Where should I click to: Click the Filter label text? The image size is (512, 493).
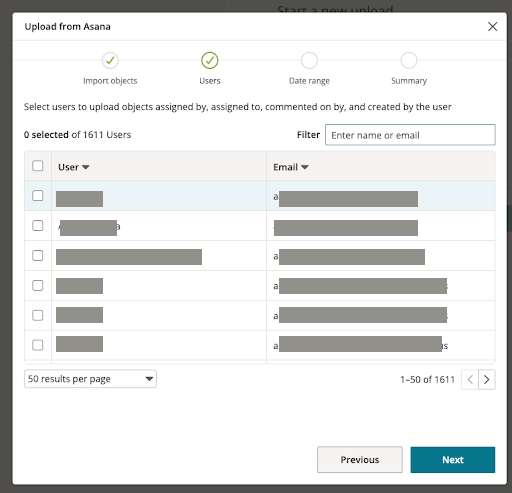[x=308, y=135]
